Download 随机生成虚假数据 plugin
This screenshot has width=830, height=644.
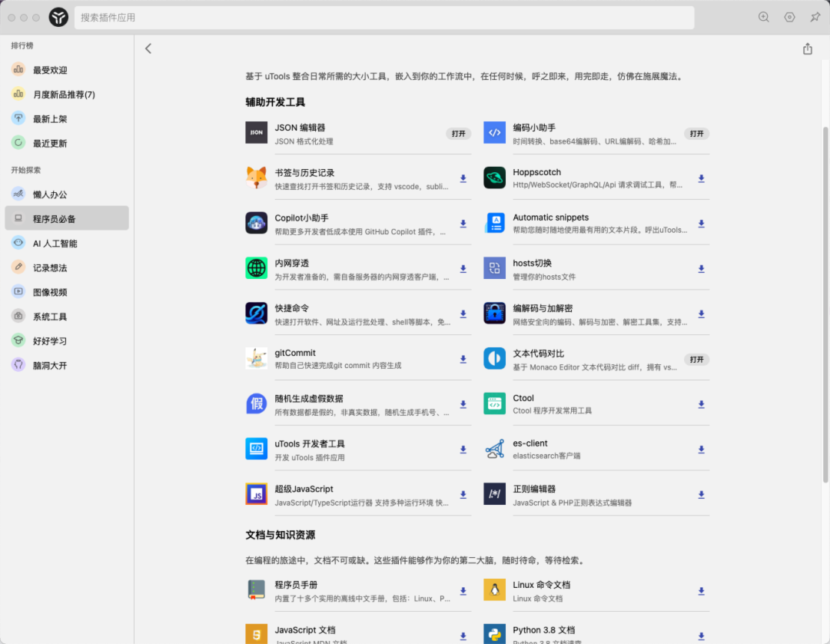point(463,404)
